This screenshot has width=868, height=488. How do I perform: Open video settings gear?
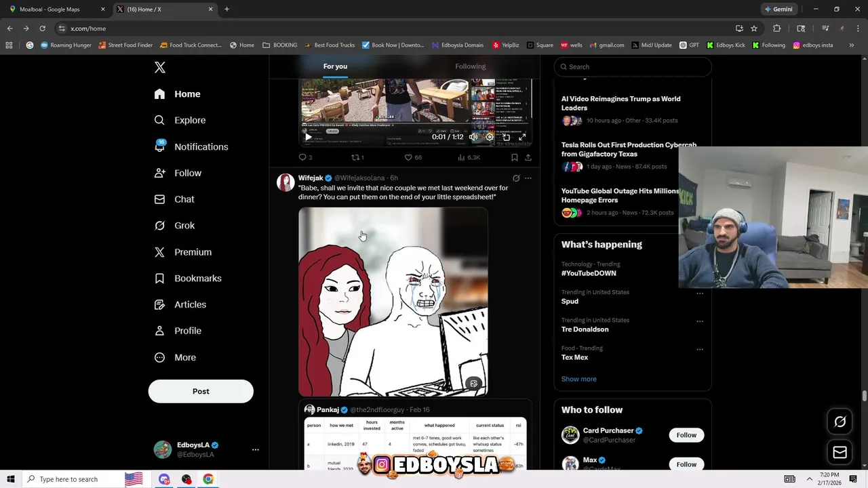click(490, 137)
